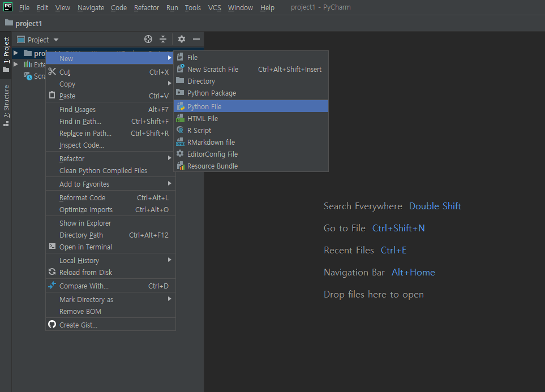Open the Run menu
Screen dimensions: 545x392
[172, 7]
